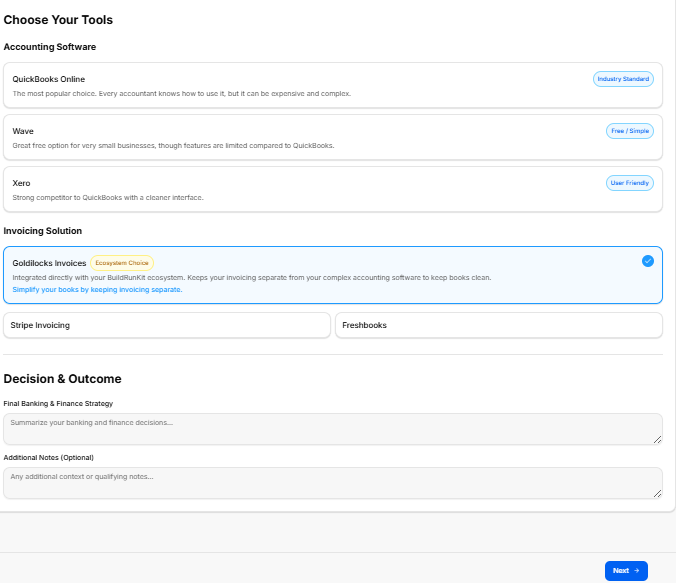Click the 'Accounting Software' subheading
Viewport: 676px width, 583px height.
click(50, 47)
